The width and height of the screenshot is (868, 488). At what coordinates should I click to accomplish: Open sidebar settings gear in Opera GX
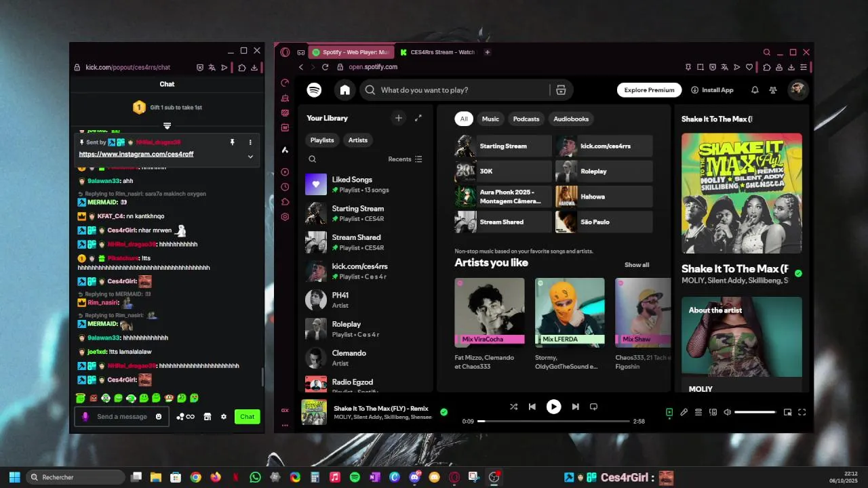[x=285, y=217]
